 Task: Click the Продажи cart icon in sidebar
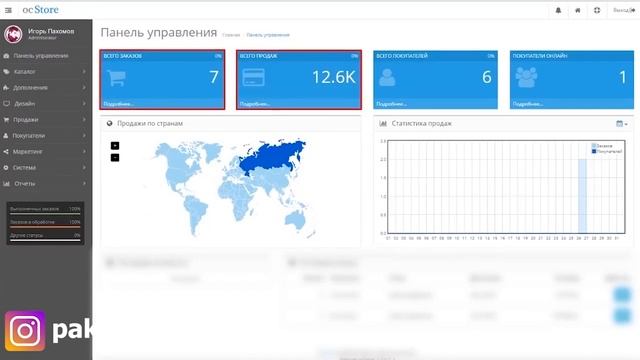point(6,120)
